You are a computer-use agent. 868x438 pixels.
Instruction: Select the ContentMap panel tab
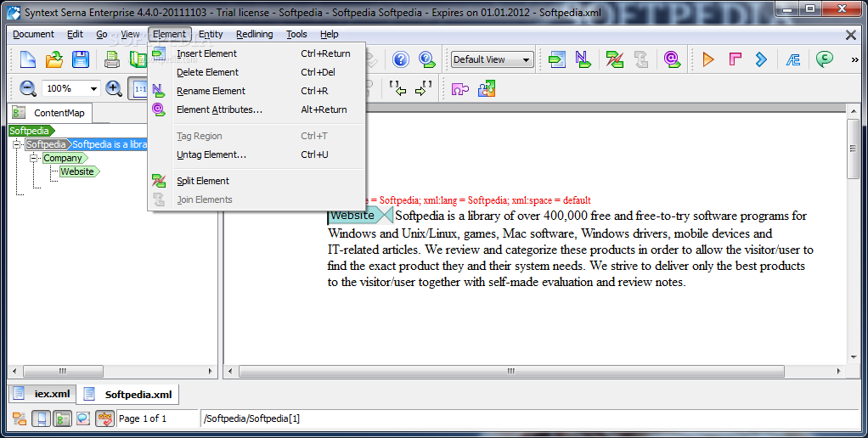point(50,113)
